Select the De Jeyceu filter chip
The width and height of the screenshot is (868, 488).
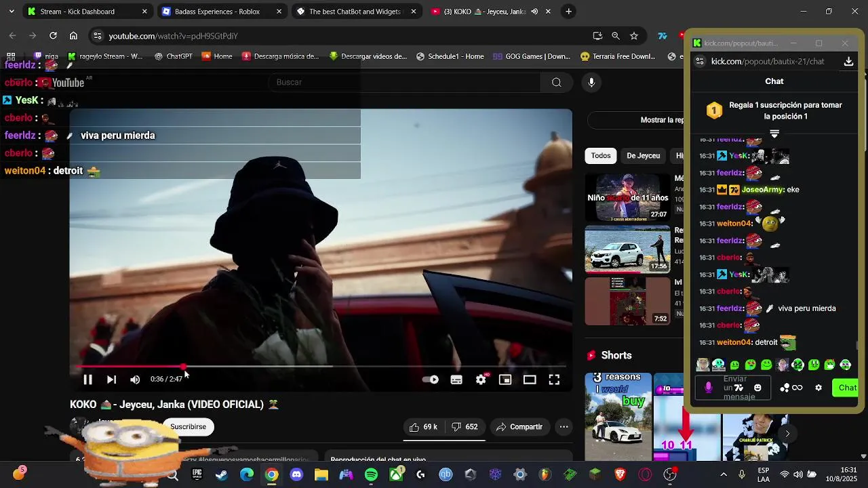coord(643,156)
